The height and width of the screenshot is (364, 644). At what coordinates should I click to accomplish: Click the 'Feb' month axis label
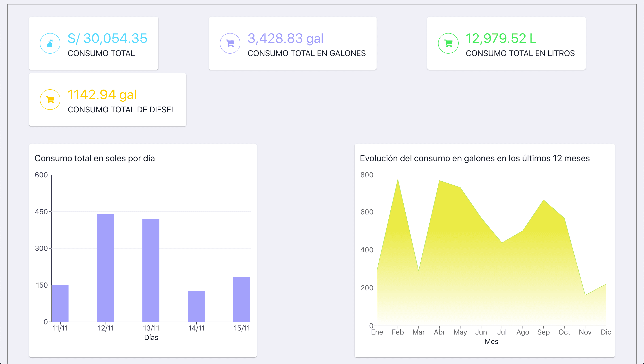[x=398, y=332]
